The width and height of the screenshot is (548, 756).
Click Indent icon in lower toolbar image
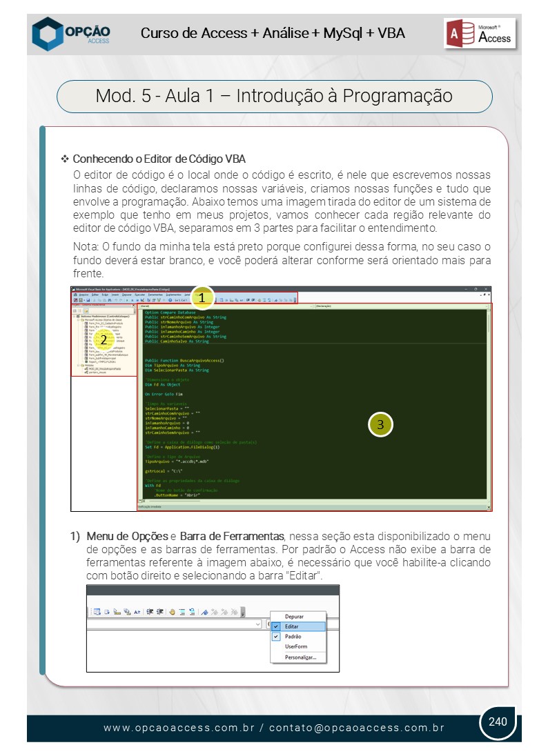tap(150, 612)
